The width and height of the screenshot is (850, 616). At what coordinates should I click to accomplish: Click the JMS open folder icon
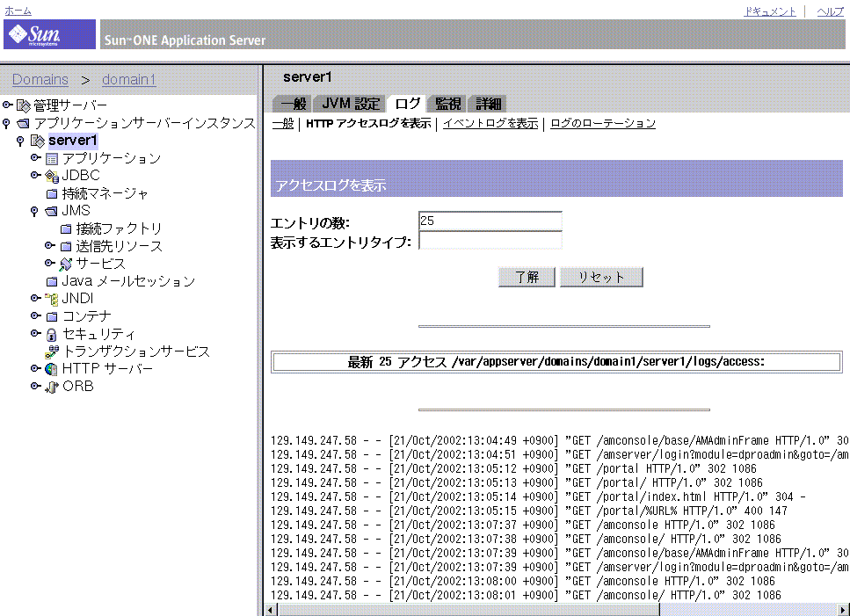(x=52, y=211)
